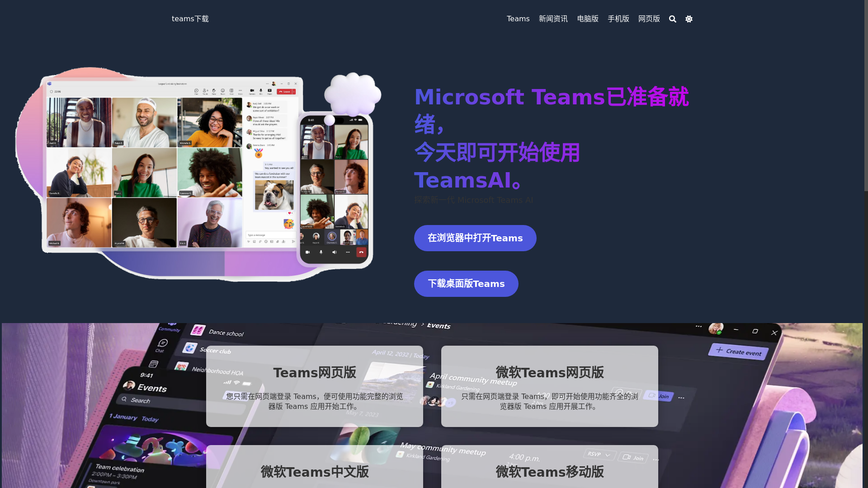The width and height of the screenshot is (868, 488).
Task: Toggle light/dark theme sun icon
Action: point(689,19)
